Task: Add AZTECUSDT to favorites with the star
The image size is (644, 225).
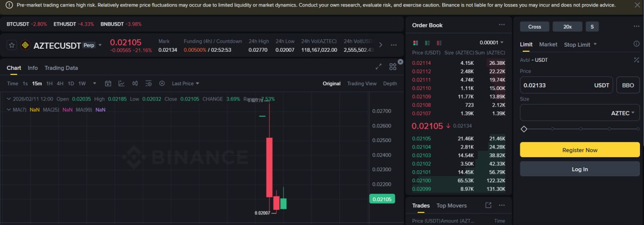Action: tap(13, 45)
